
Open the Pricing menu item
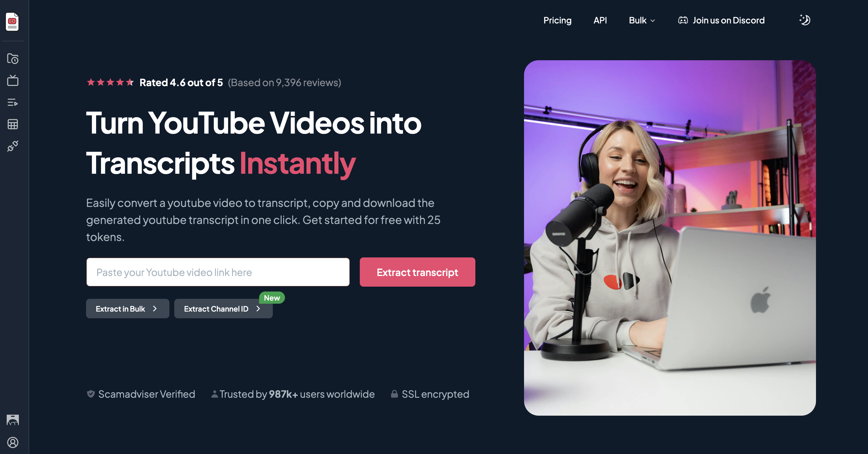click(557, 21)
